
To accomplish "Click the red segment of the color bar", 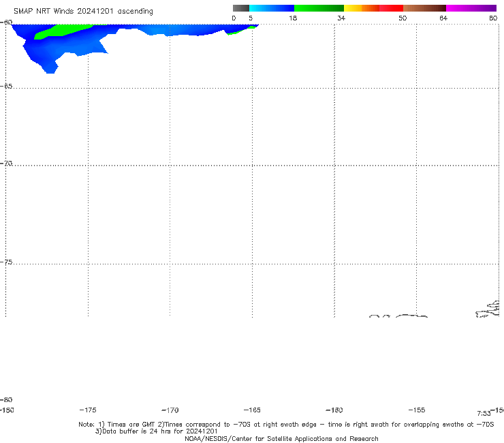I will [391, 8].
